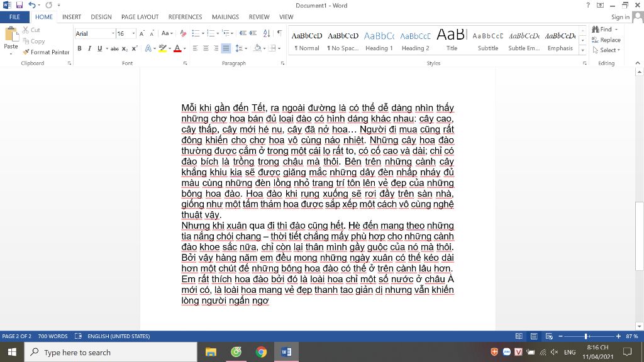Cut the selected text
This screenshot has height=362, width=644.
click(x=31, y=30)
